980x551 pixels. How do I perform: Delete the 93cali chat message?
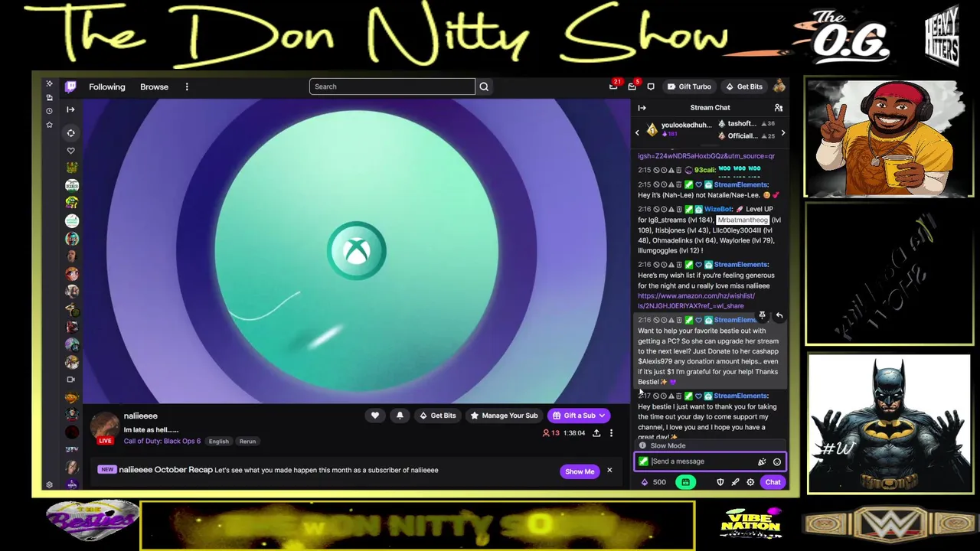(678, 170)
